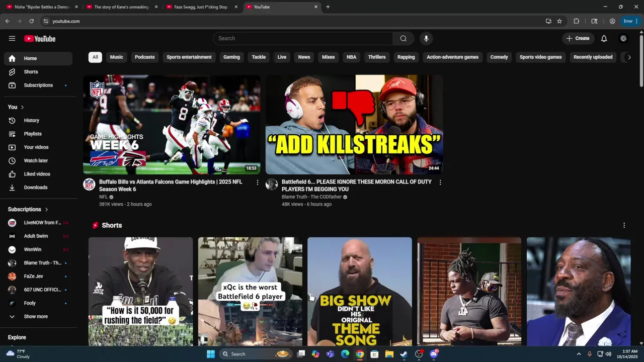Image resolution: width=644 pixels, height=362 pixels.
Task: Go back in the browser
Action: pos(7,21)
